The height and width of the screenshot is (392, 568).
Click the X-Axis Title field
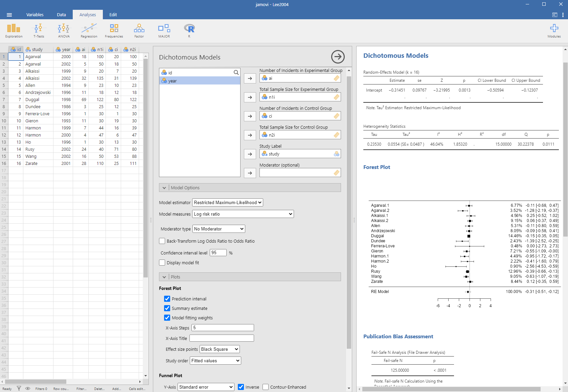tap(222, 338)
